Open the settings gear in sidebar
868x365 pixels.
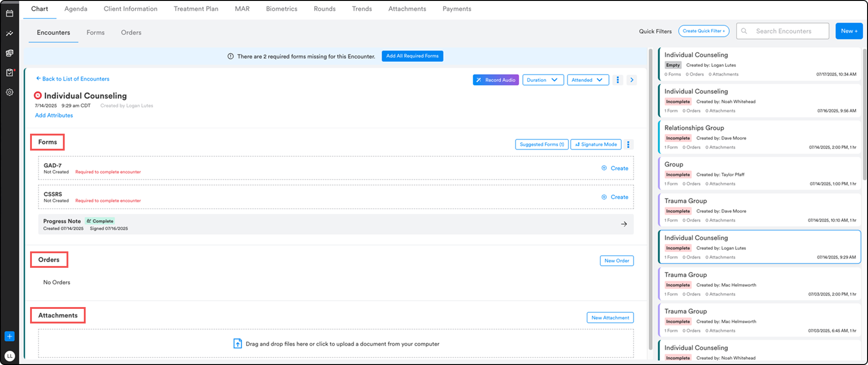(10, 92)
